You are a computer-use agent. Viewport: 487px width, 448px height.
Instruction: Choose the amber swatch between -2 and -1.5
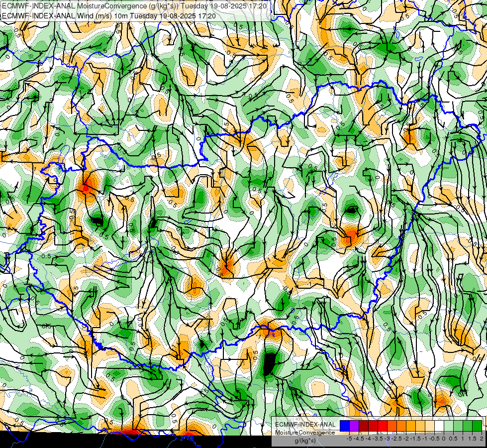pyautogui.click(x=411, y=426)
